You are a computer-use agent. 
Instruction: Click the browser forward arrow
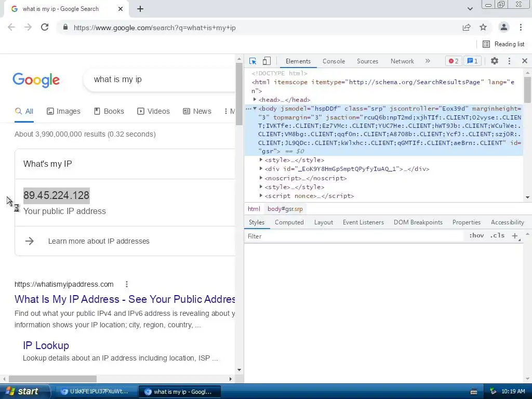tap(28, 27)
